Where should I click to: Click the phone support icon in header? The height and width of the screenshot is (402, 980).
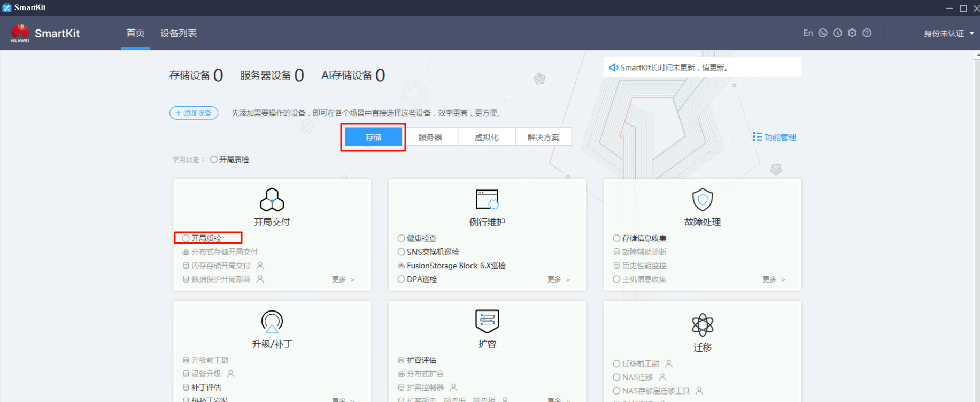tap(823, 33)
